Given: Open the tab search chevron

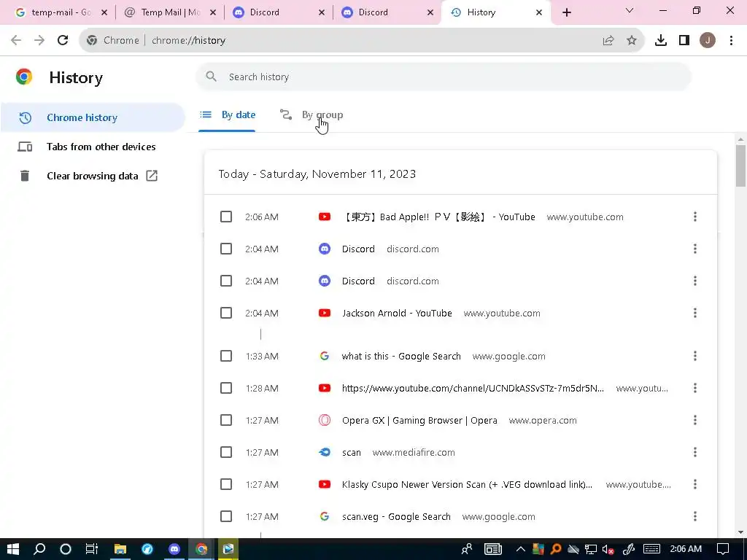Looking at the screenshot, I should (630, 10).
